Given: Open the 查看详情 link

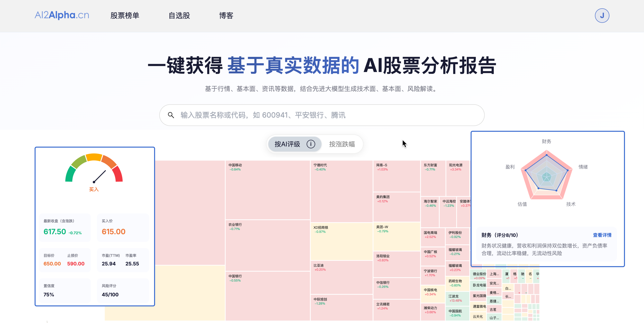Looking at the screenshot, I should [602, 235].
